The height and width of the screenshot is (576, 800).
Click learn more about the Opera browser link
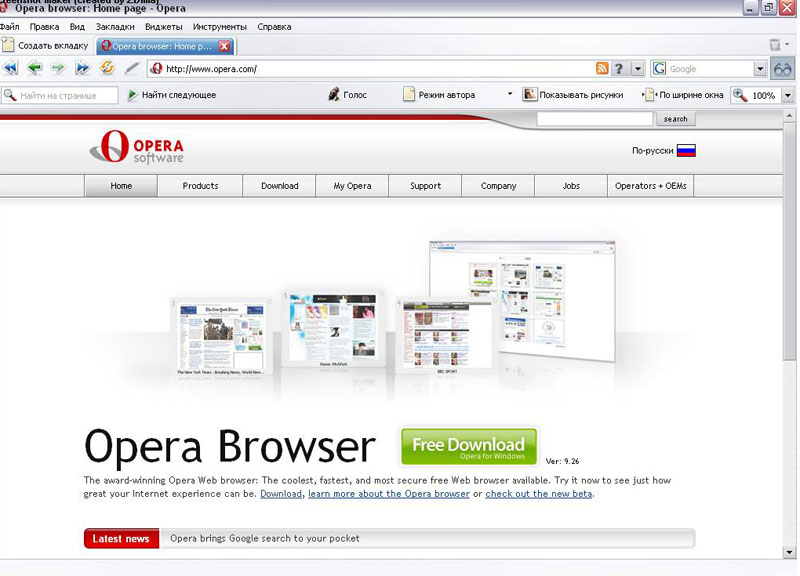[389, 494]
